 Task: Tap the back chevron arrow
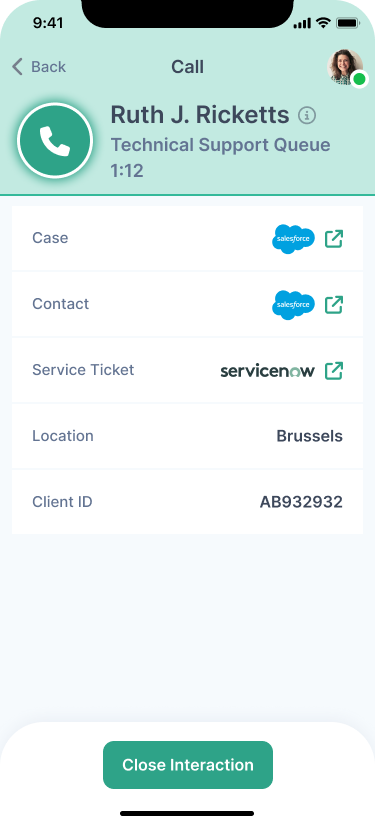(17, 67)
